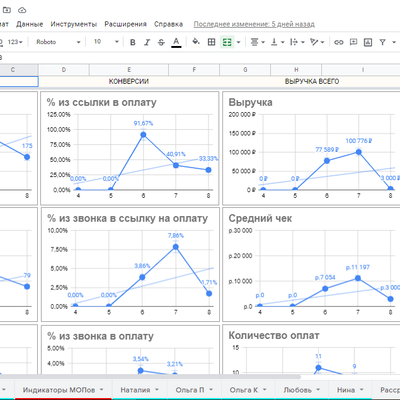Select the Выручка chart title
This screenshot has height=400, width=400.
click(250, 103)
